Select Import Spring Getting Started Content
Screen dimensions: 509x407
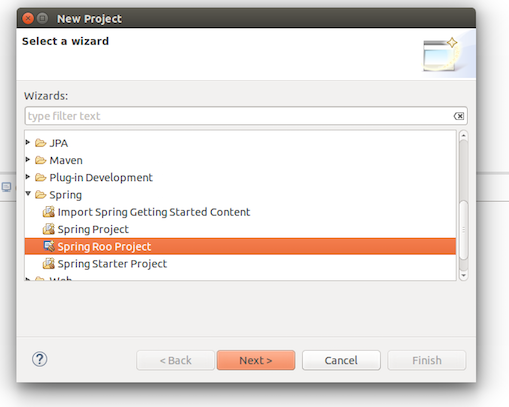154,212
